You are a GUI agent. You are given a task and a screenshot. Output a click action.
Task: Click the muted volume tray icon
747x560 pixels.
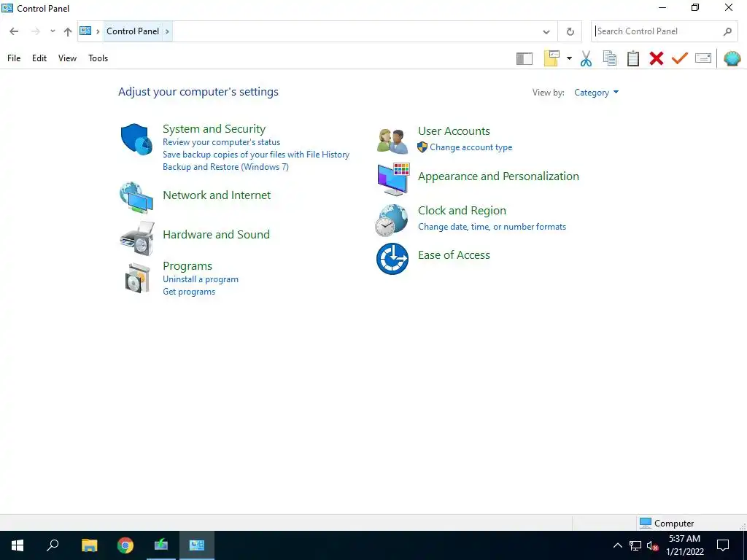(x=653, y=545)
